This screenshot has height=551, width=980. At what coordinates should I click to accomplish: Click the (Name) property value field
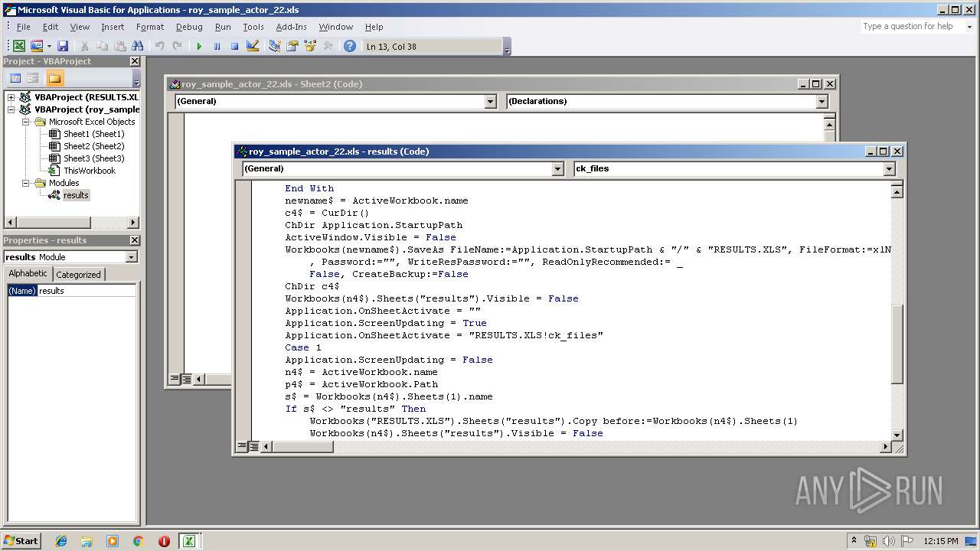87,291
